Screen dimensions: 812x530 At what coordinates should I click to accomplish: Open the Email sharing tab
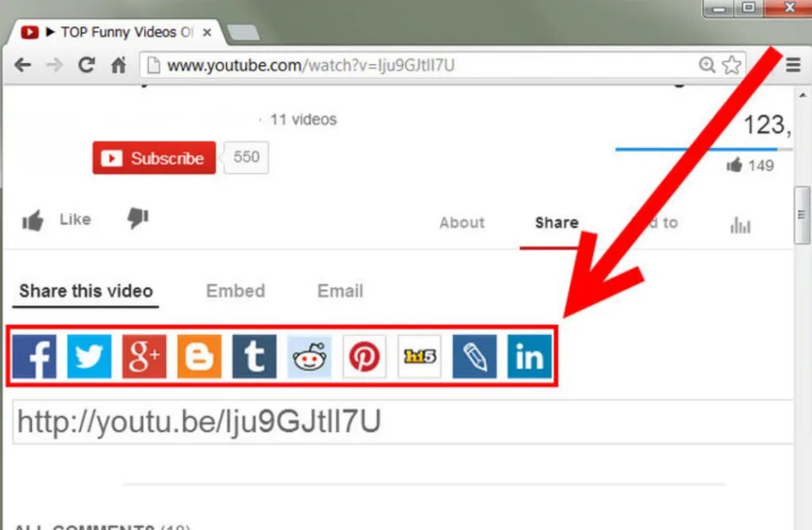click(x=340, y=291)
